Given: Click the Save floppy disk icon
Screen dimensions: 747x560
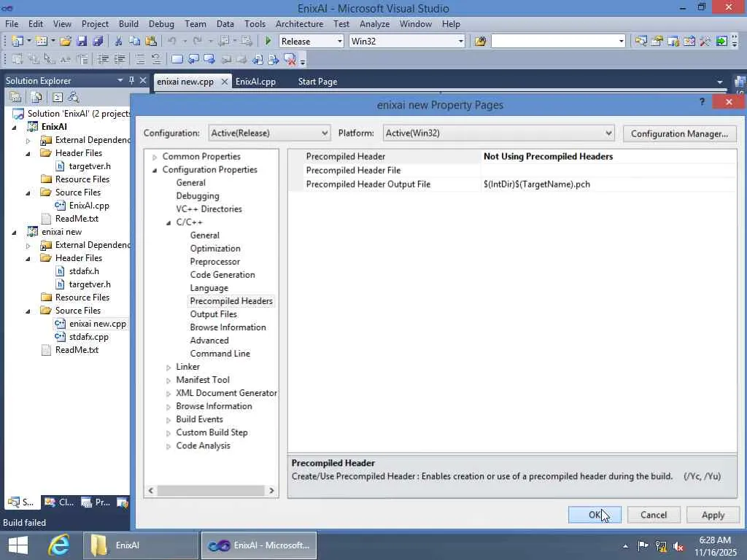Looking at the screenshot, I should click(x=82, y=42).
